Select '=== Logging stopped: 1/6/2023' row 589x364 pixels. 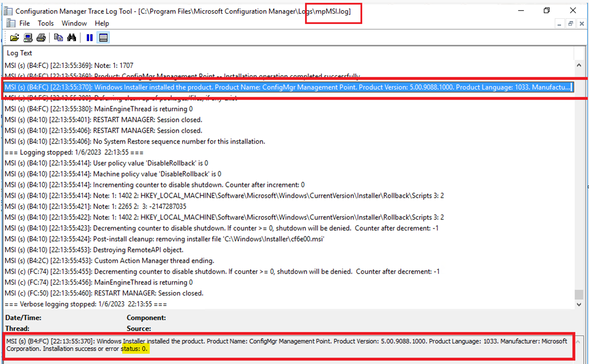tap(289, 153)
